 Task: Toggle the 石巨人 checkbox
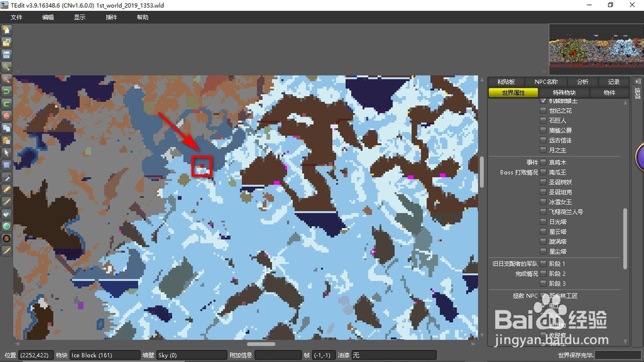tap(543, 120)
